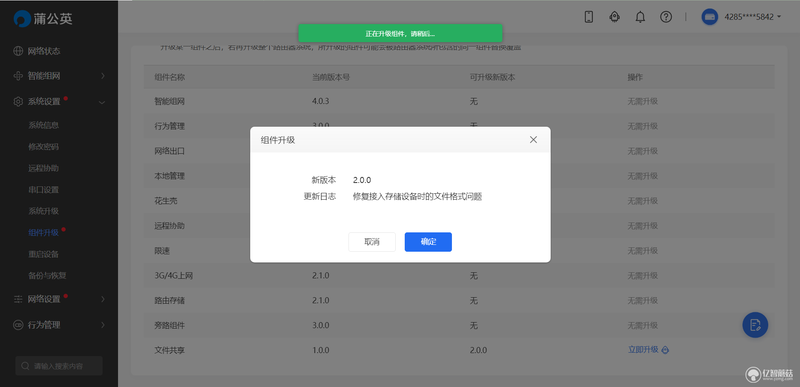The height and width of the screenshot is (387, 800).
Task: Click the 蒲公英 logo
Action: tap(43, 18)
